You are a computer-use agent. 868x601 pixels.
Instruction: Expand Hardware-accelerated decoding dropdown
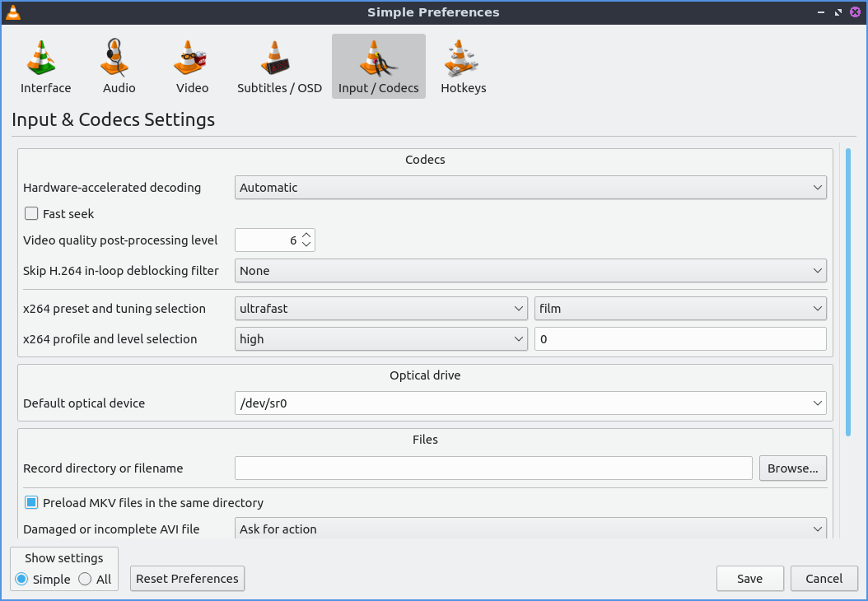pos(530,188)
